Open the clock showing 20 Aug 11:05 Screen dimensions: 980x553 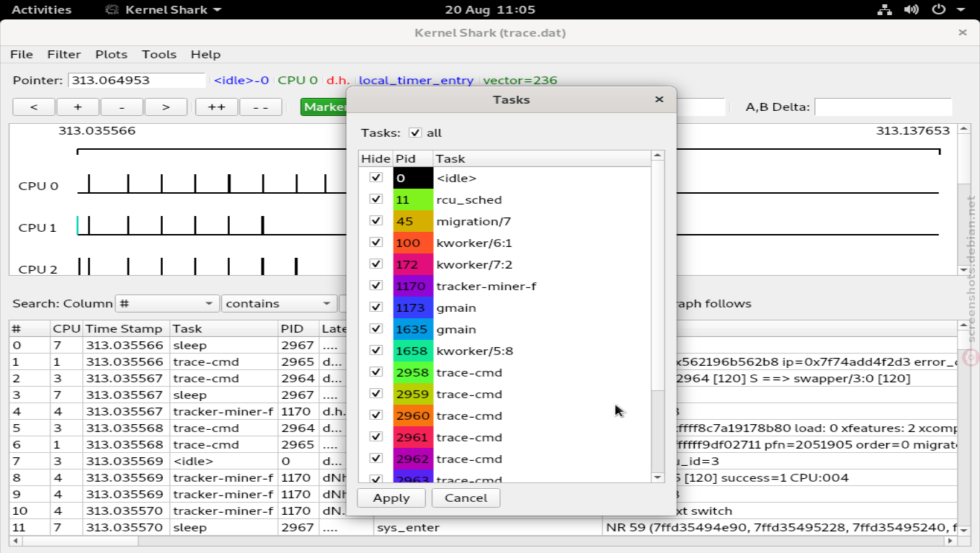click(490, 9)
